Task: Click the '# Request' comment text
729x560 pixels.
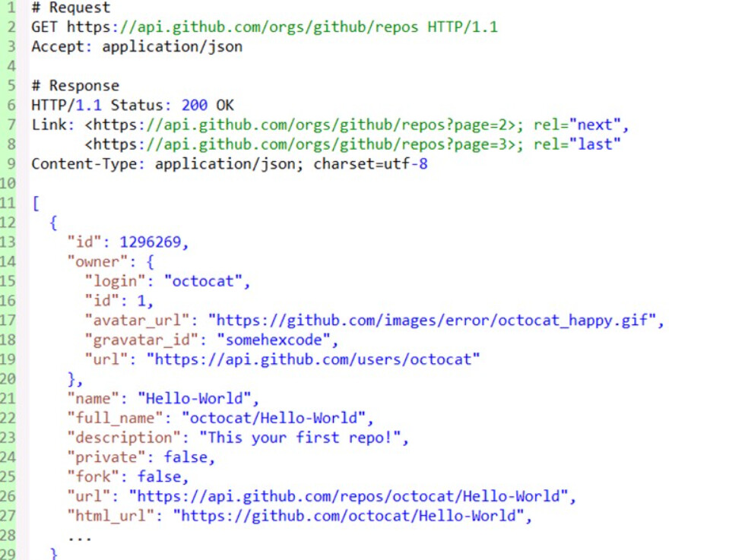Action: 71,8
